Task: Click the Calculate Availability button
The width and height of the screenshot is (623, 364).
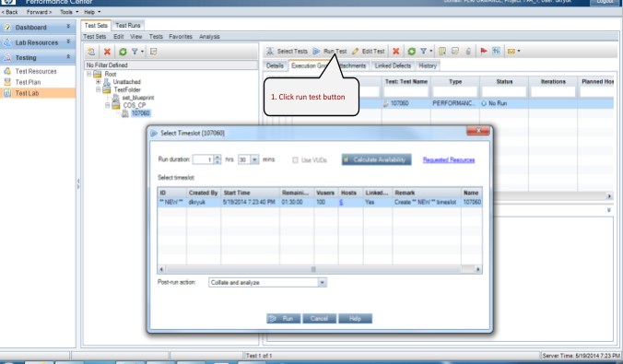Action: pos(376,159)
